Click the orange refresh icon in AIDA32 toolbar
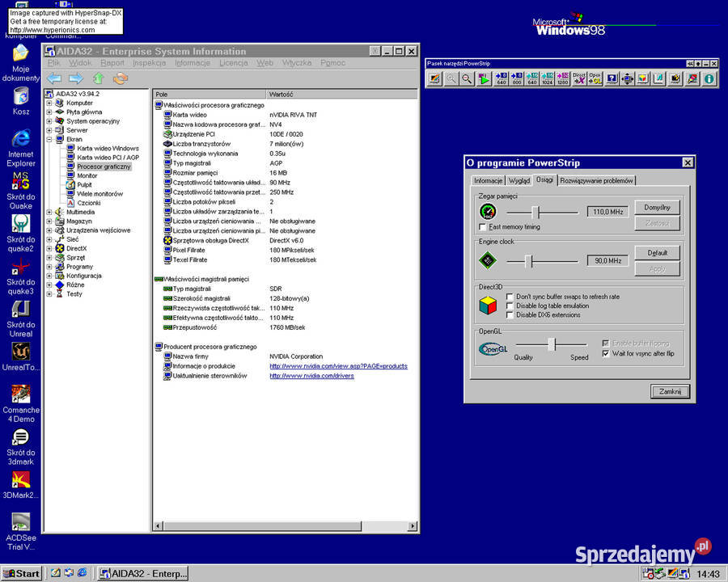This screenshot has width=728, height=582. point(121,78)
